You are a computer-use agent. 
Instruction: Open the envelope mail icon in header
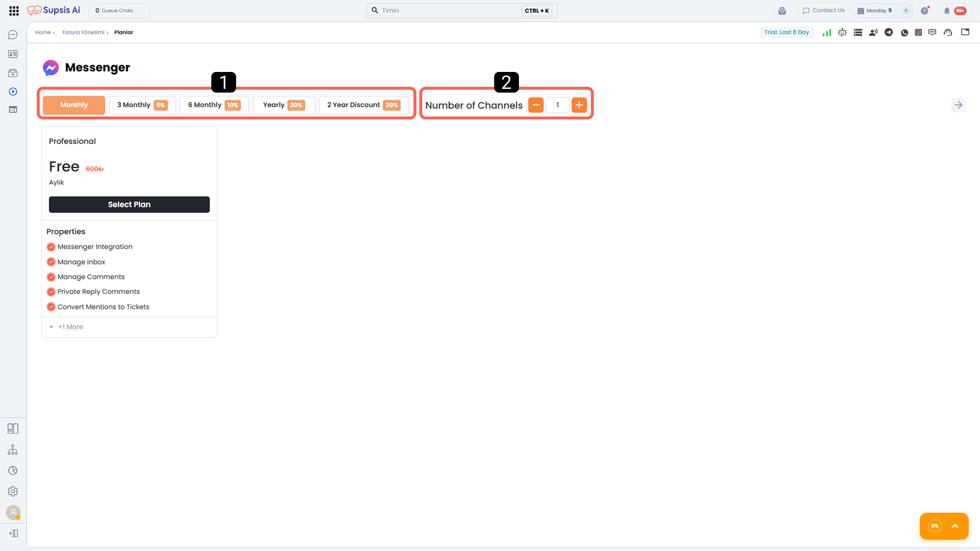click(x=782, y=11)
